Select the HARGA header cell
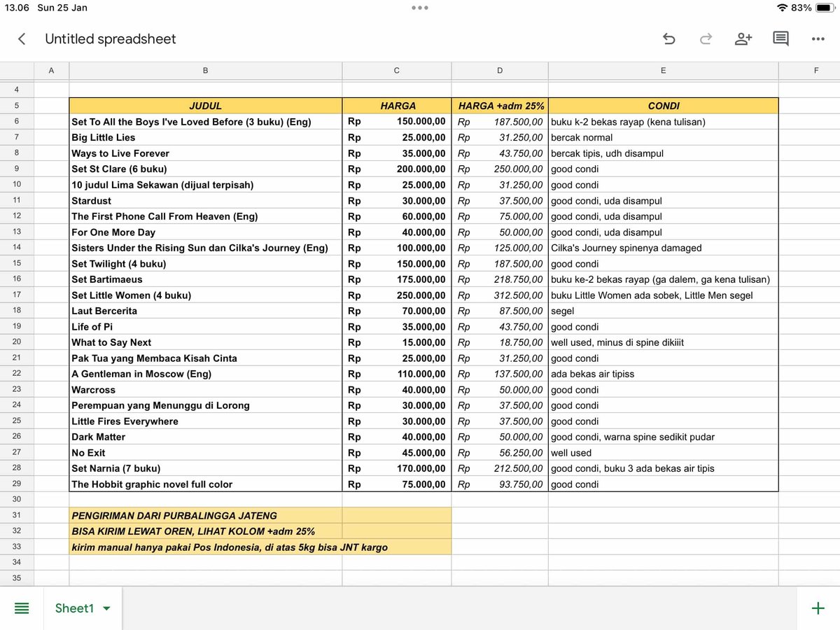 coord(397,106)
